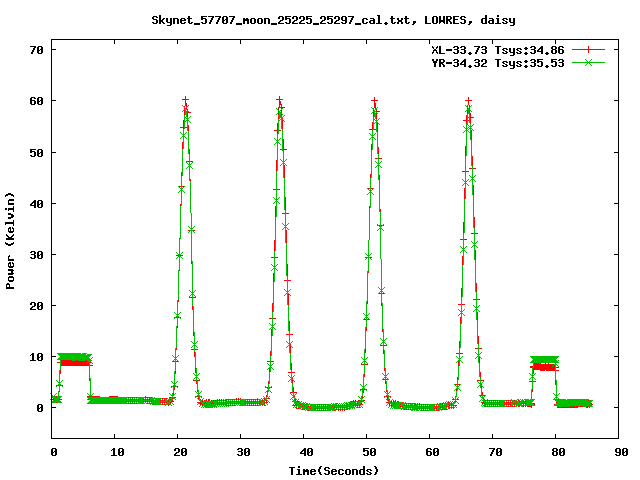Click the legend entry 'XL-33.73 Tsys:34.86'
The image size is (640, 480).
tap(498, 50)
